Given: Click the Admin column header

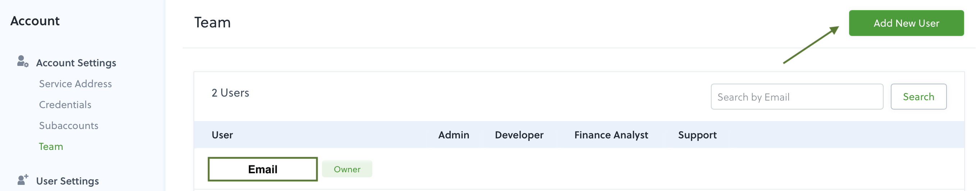Looking at the screenshot, I should pyautogui.click(x=453, y=135).
